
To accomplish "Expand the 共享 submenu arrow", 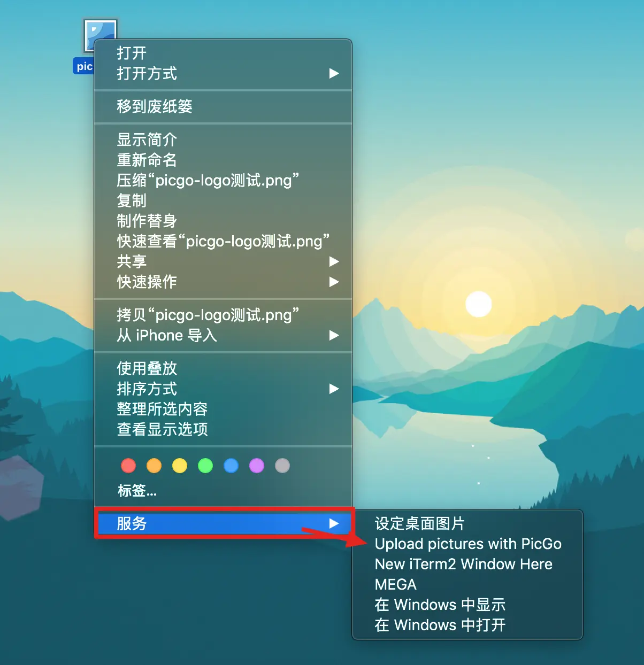I will pyautogui.click(x=334, y=261).
